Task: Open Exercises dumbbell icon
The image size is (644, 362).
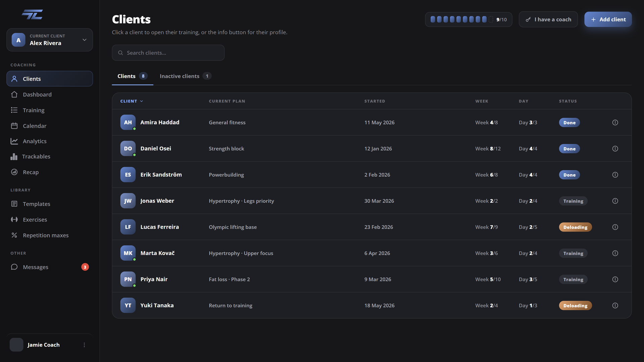Action: coord(14,220)
